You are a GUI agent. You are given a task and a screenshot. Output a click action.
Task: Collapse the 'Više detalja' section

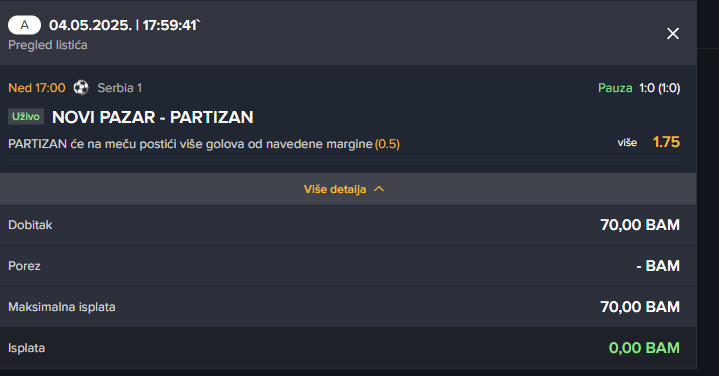coord(344,189)
